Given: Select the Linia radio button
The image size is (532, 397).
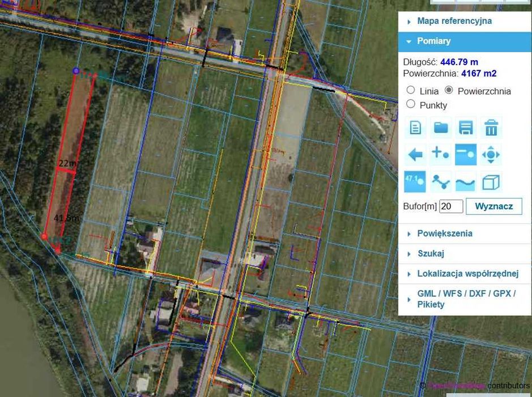Looking at the screenshot, I should pos(411,90).
